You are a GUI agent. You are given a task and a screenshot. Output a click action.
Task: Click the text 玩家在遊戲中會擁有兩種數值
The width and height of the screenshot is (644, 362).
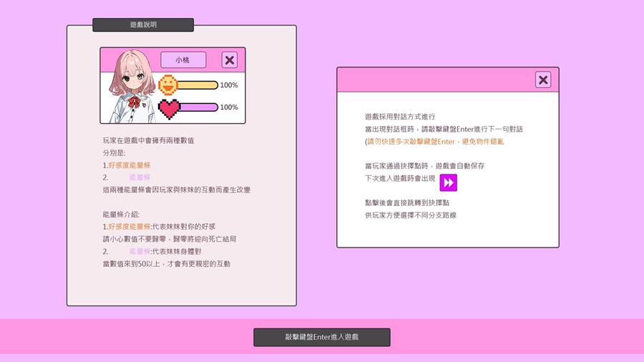point(148,140)
